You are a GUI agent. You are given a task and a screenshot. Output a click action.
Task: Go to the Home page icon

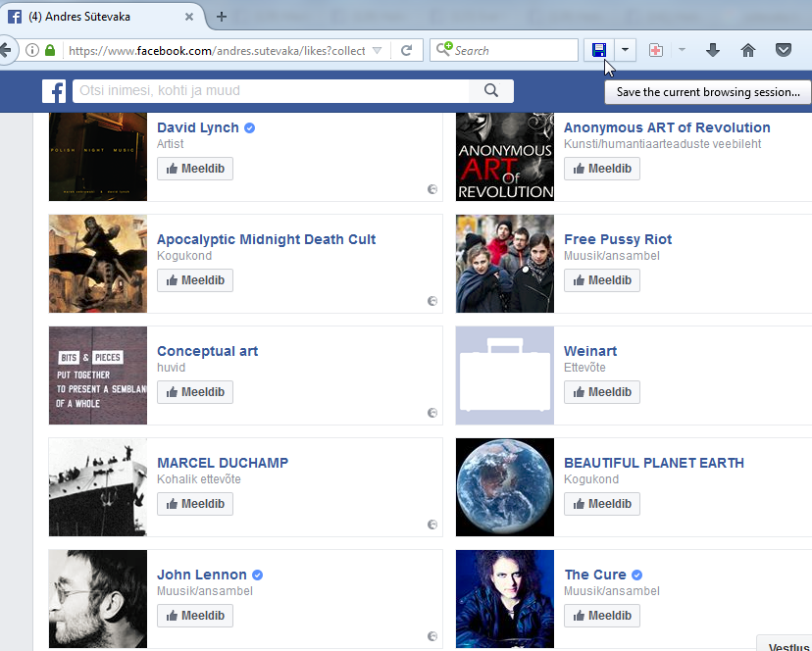(x=748, y=50)
